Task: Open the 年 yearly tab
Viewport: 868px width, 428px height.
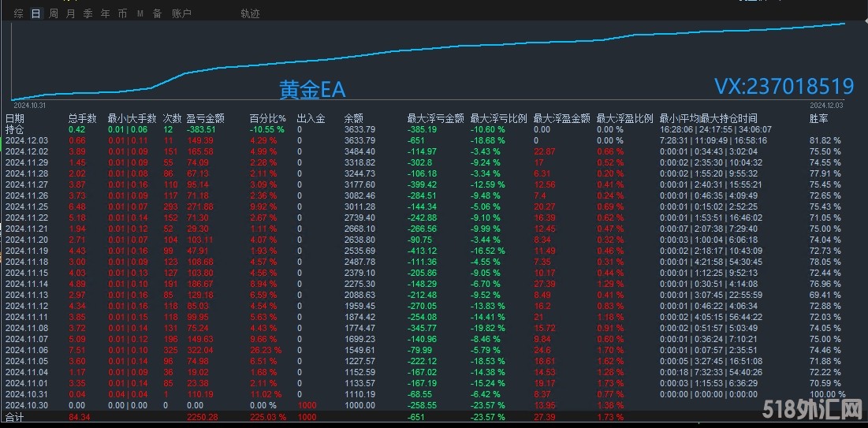Action: click(x=105, y=13)
